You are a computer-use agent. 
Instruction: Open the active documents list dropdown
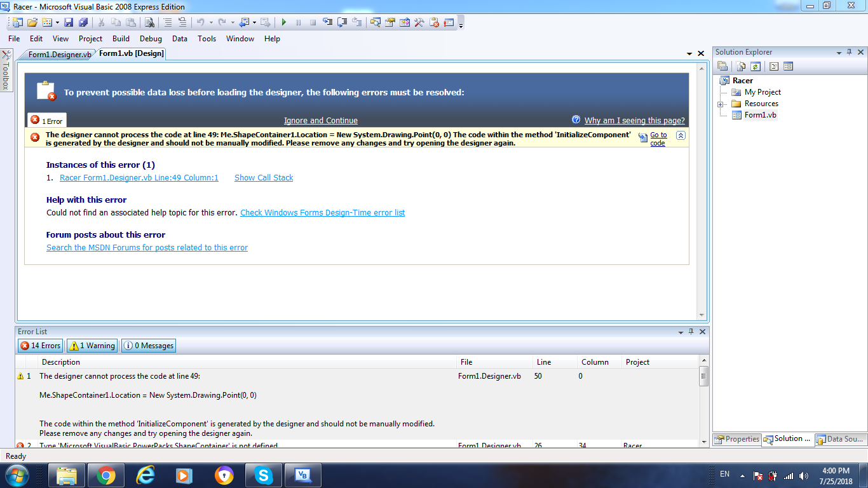[689, 54]
